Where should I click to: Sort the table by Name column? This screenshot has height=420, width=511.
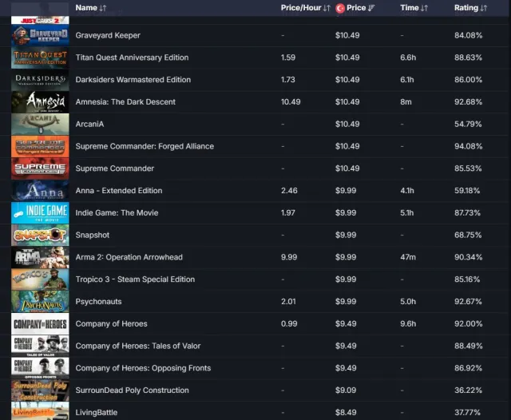[x=103, y=8]
